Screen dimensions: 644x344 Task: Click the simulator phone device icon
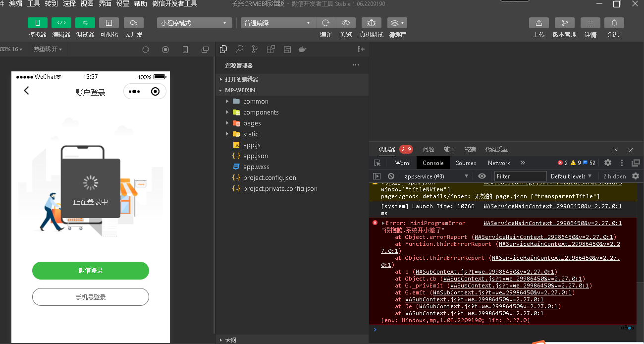185,50
